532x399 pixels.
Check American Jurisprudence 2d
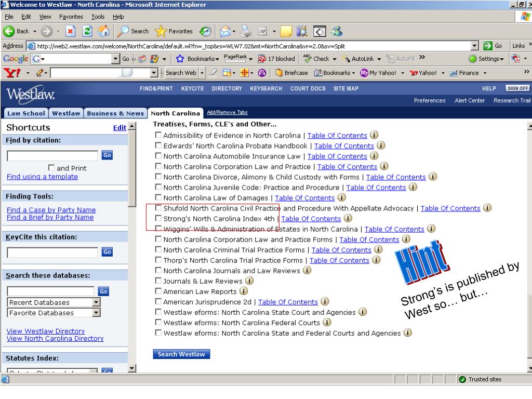(x=158, y=301)
